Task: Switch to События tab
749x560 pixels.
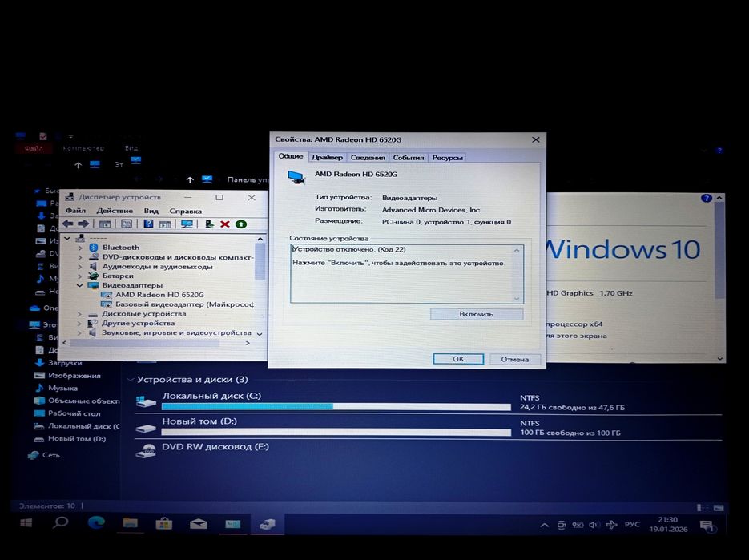Action: [x=409, y=158]
